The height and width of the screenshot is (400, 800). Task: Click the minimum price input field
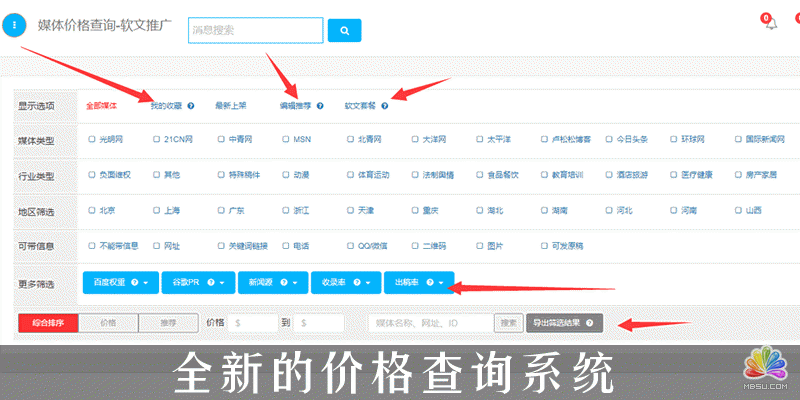point(253,323)
